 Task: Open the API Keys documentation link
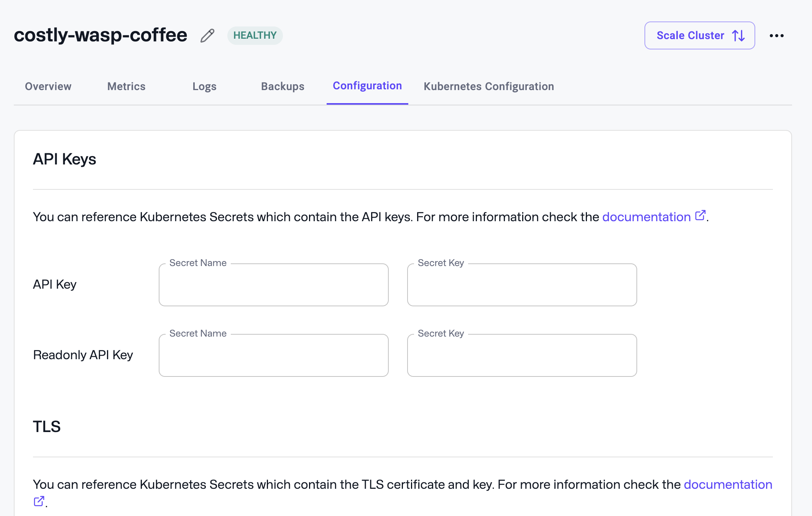click(646, 217)
